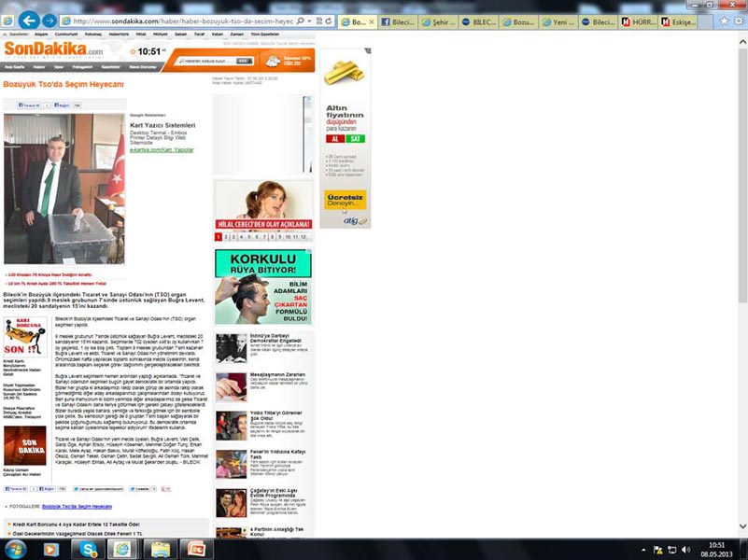Click the Twitter Tweetle button below article
Viewport: 748px width, 560px height.
point(140,489)
